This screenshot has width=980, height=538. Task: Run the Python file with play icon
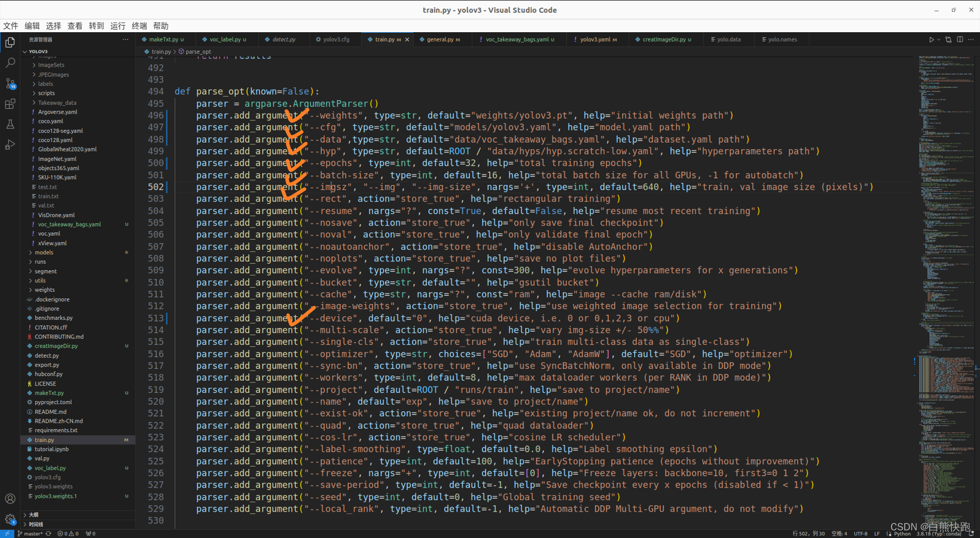coord(931,40)
